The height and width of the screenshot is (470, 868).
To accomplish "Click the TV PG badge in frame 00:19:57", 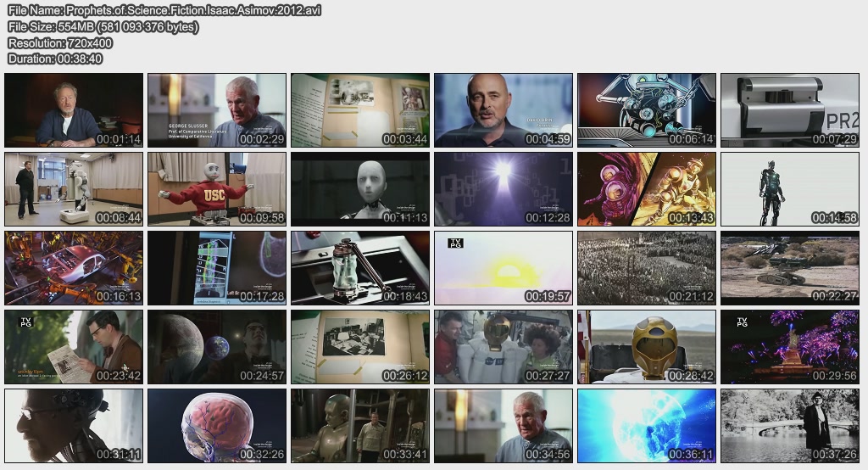I will (455, 243).
